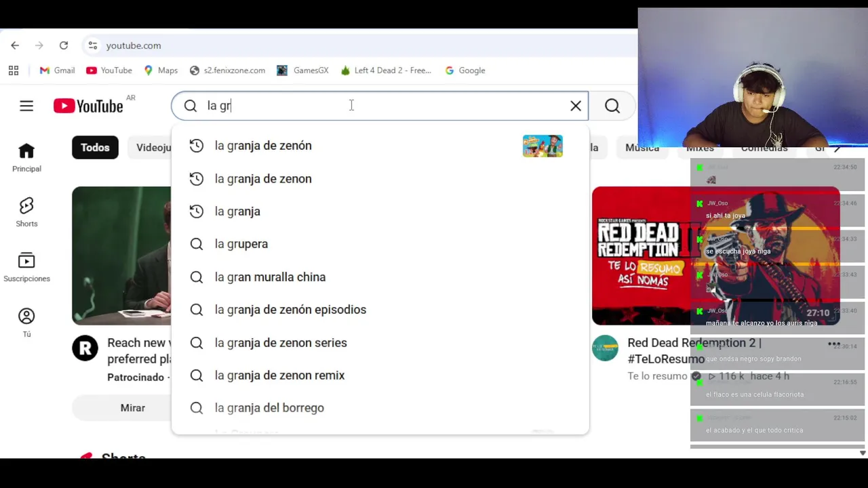Choose suggestion 'la granja de zenón episodios'

pos(380,310)
